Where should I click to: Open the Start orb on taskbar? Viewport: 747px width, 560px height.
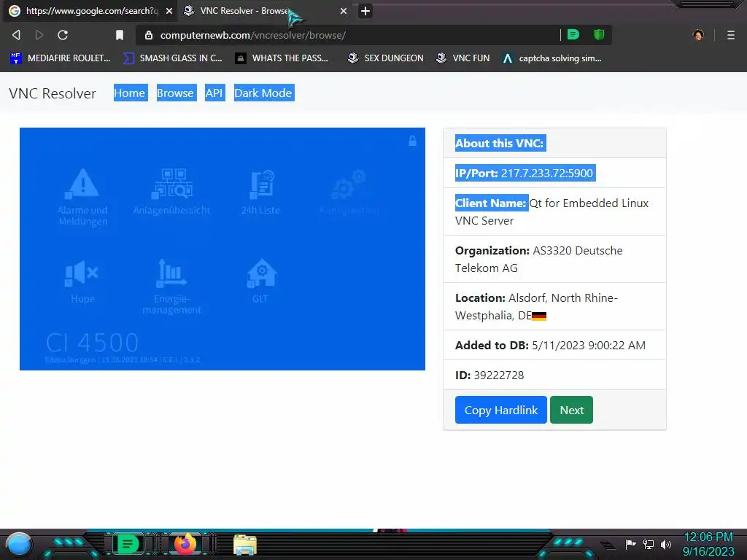[x=19, y=544]
